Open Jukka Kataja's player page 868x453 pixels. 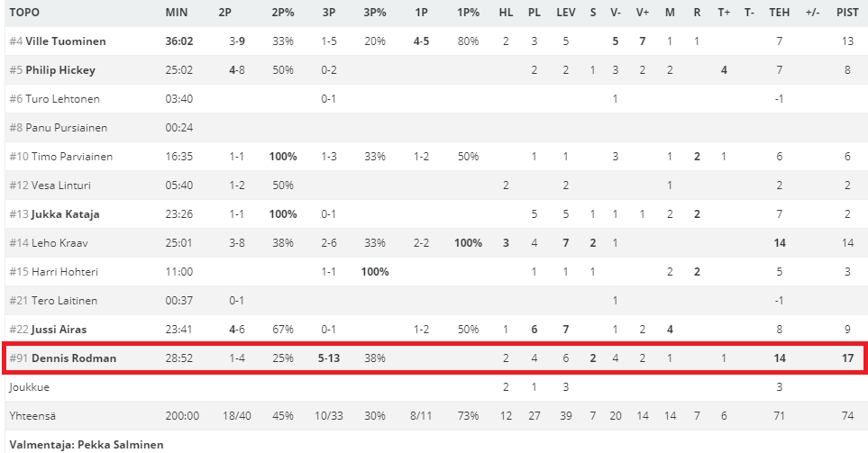point(65,214)
